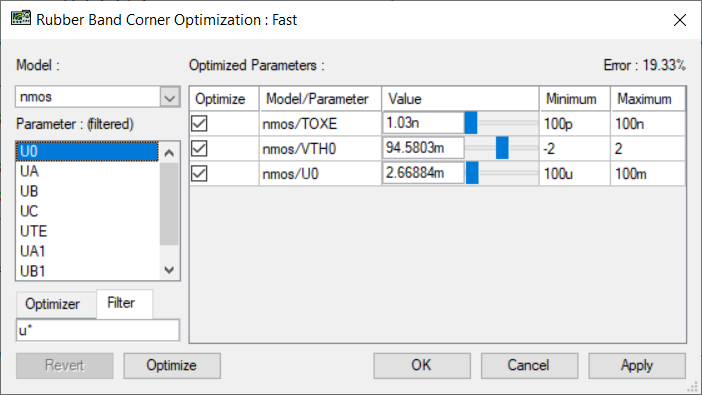Click Cancel to dismiss dialog

(529, 365)
